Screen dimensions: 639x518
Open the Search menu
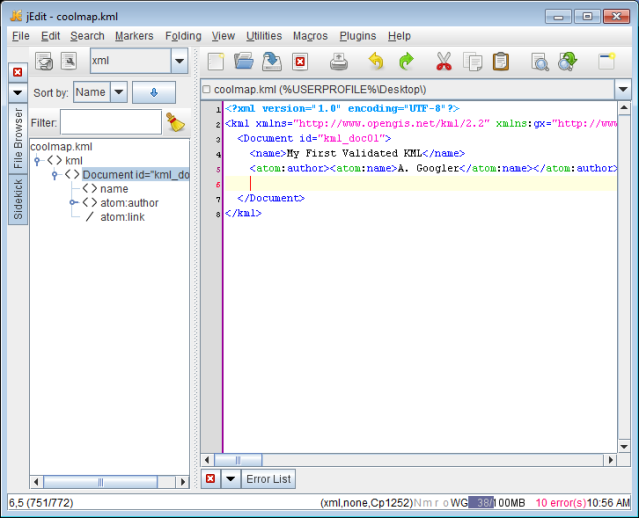point(87,36)
